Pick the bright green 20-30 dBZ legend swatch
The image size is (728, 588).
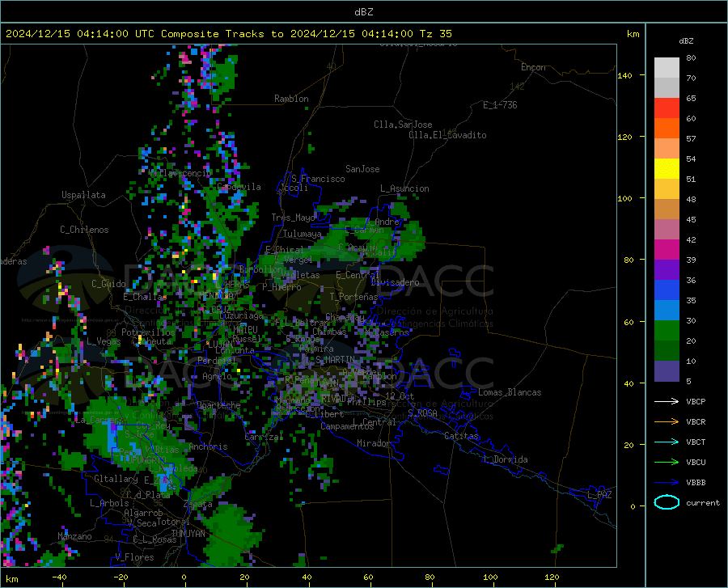667,331
